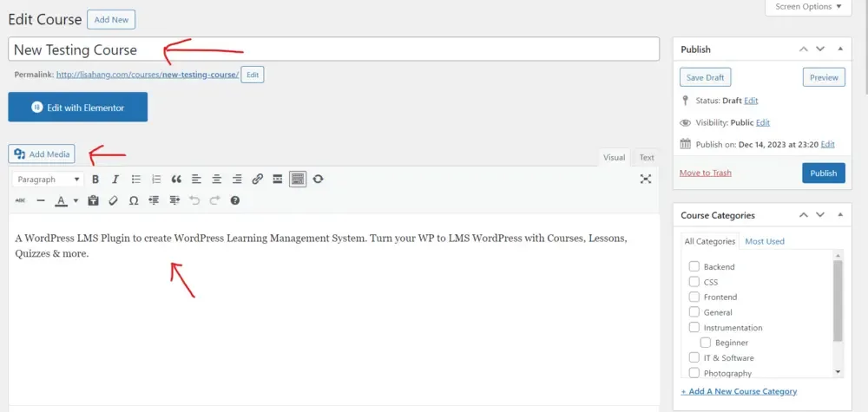Toggle paste as text
Viewport: 868px width, 412px height.
click(93, 200)
